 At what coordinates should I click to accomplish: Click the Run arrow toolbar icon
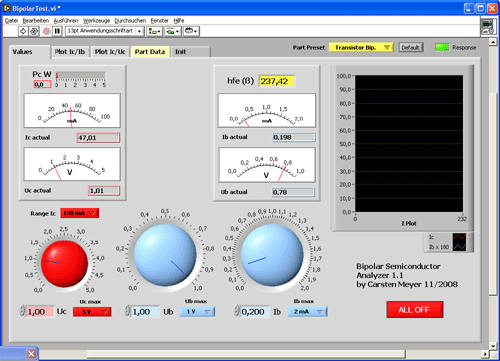(x=23, y=31)
